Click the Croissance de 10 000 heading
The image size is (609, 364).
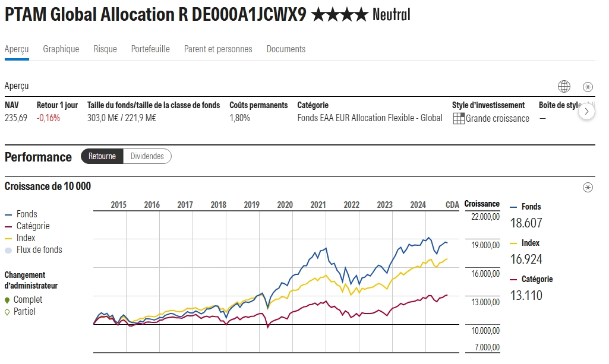48,186
